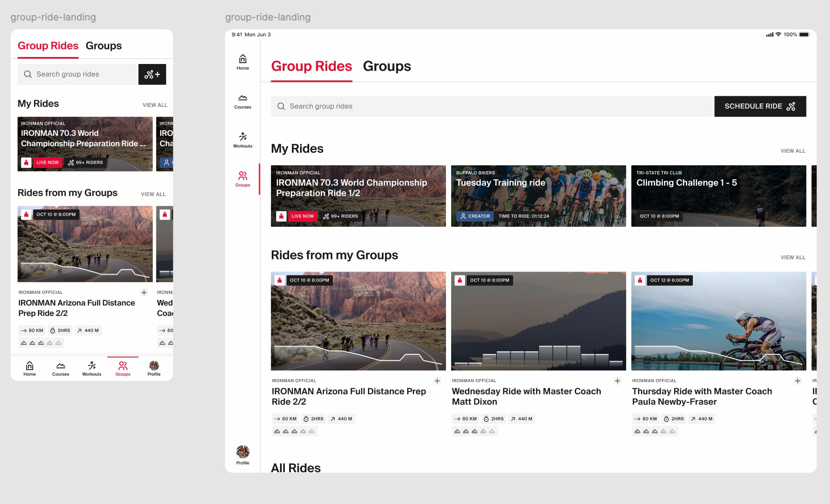Click the 'All Rides' heading

[296, 468]
